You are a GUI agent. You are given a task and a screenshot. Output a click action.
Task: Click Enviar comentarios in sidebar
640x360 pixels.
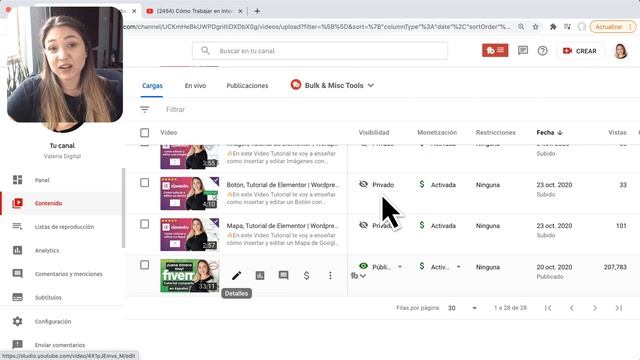(61, 345)
